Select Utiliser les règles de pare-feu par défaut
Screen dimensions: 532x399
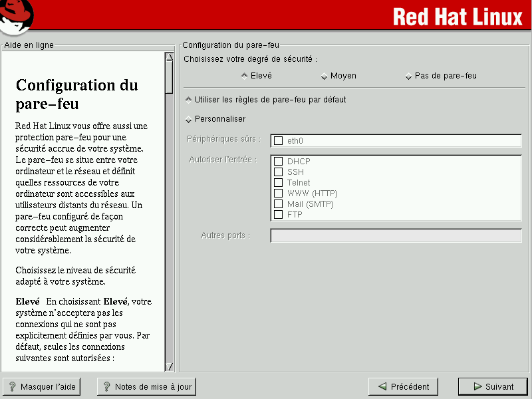[189, 100]
